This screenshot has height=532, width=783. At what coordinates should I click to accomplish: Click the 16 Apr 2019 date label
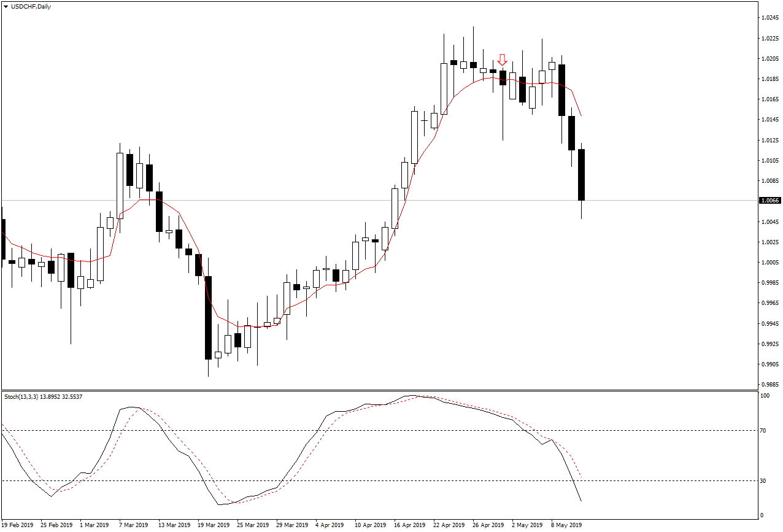[x=410, y=525]
